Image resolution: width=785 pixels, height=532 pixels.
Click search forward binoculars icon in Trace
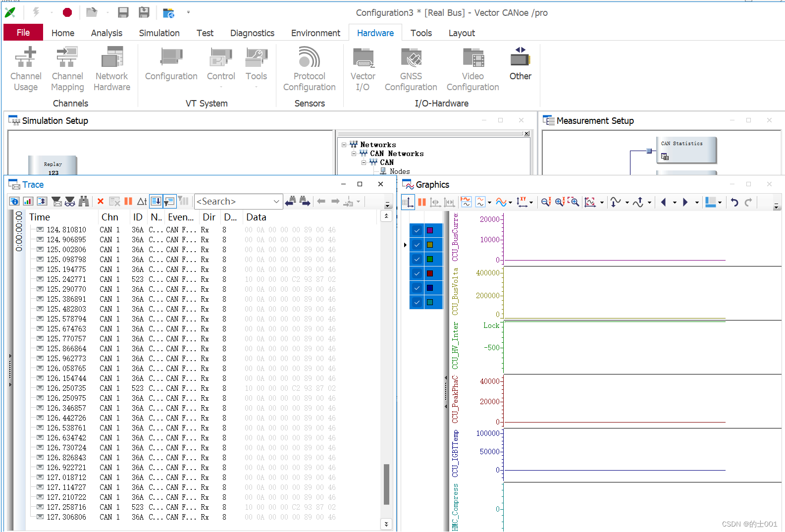[x=305, y=201]
